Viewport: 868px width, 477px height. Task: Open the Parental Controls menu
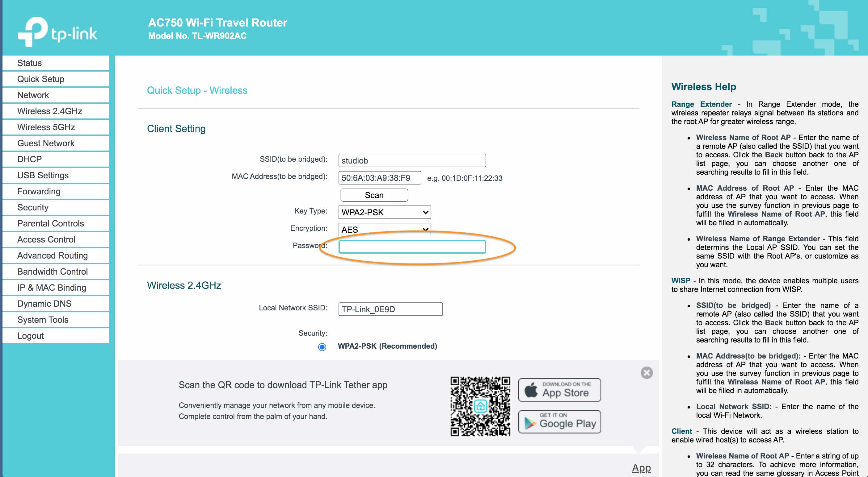[x=51, y=223]
